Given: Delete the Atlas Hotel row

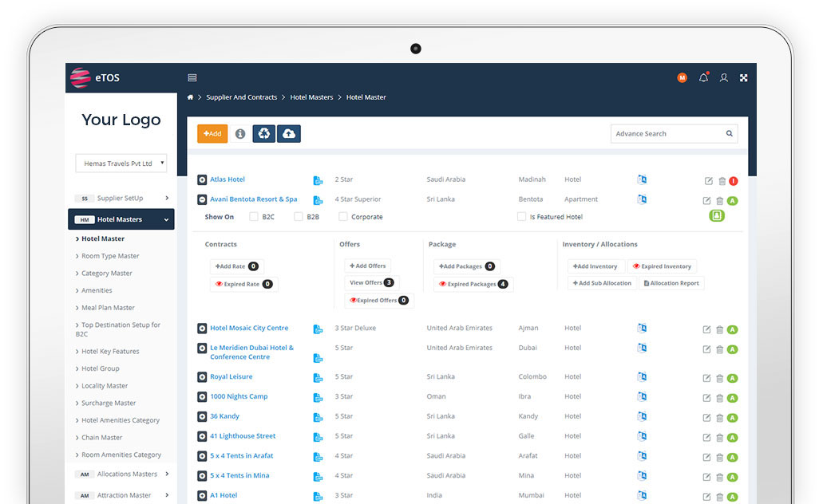Looking at the screenshot, I should (x=722, y=181).
